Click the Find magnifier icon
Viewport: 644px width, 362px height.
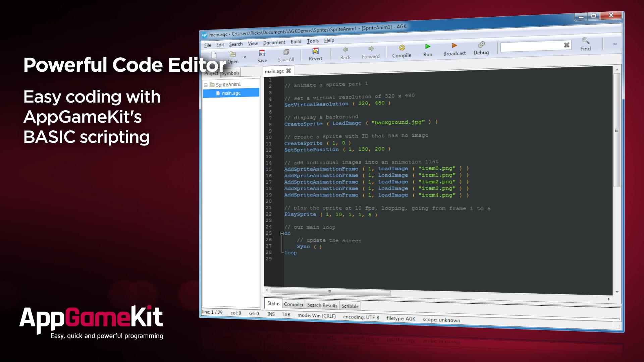(586, 41)
